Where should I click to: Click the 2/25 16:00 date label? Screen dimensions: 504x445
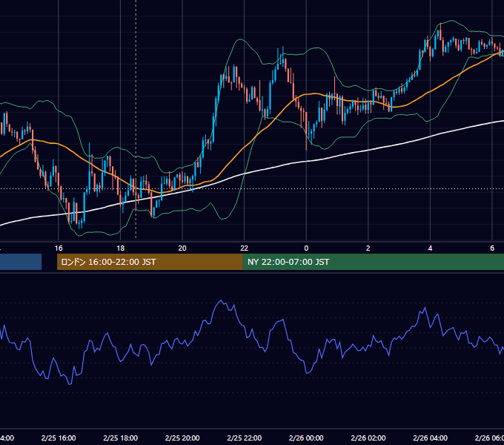tap(59, 438)
